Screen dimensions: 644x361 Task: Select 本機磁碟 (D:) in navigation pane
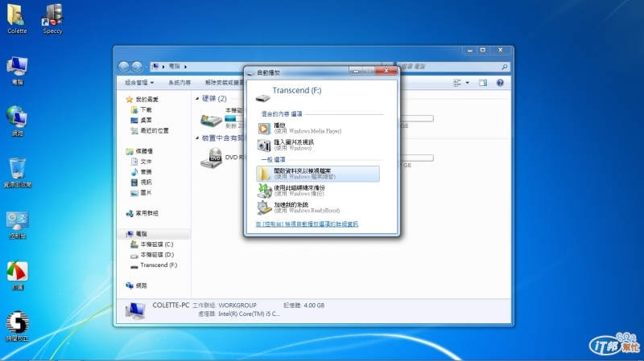pos(151,255)
